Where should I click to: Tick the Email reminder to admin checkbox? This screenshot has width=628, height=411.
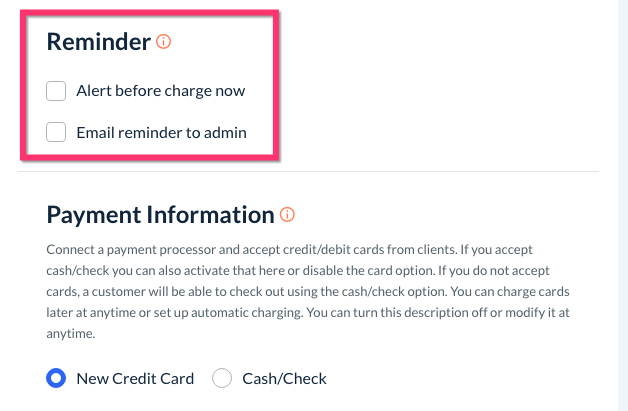point(57,132)
